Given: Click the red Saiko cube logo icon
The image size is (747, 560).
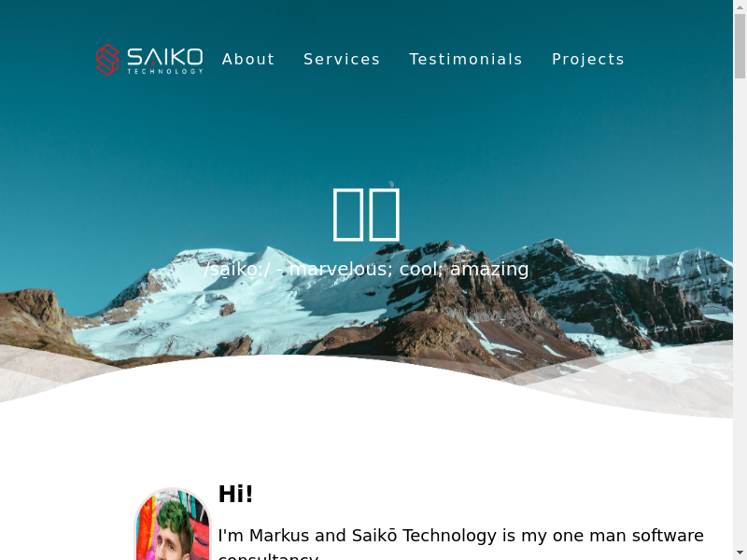Looking at the screenshot, I should [107, 60].
